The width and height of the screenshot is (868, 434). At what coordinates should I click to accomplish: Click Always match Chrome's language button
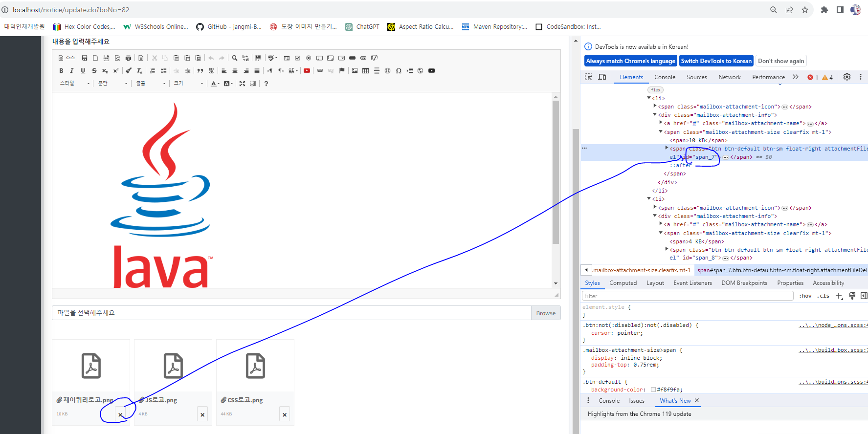631,61
